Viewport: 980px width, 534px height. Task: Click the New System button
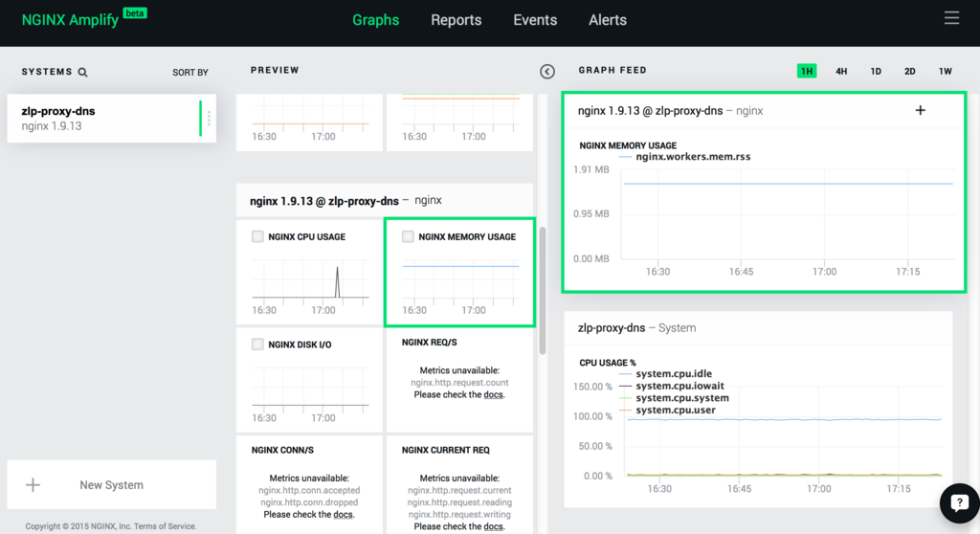pos(111,484)
